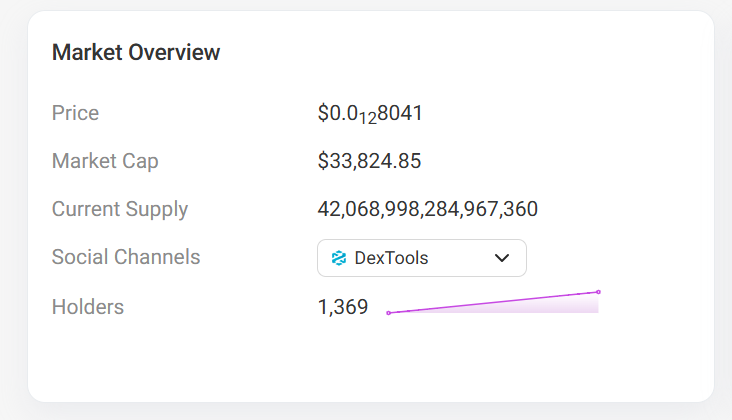Click the Social Channels label
The height and width of the screenshot is (420, 732).
(x=126, y=257)
